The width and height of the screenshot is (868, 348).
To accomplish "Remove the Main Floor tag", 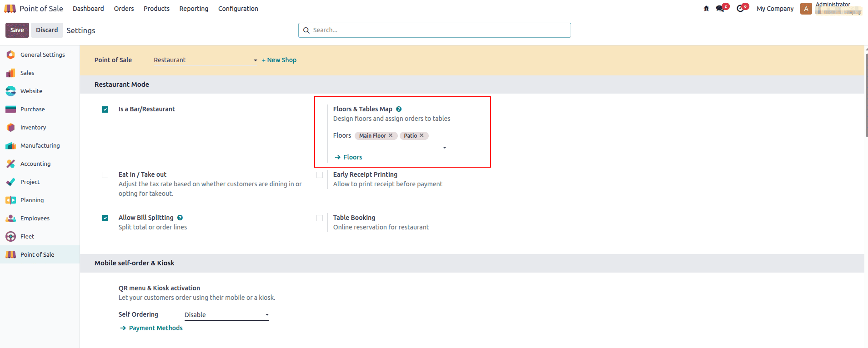I will tap(391, 135).
